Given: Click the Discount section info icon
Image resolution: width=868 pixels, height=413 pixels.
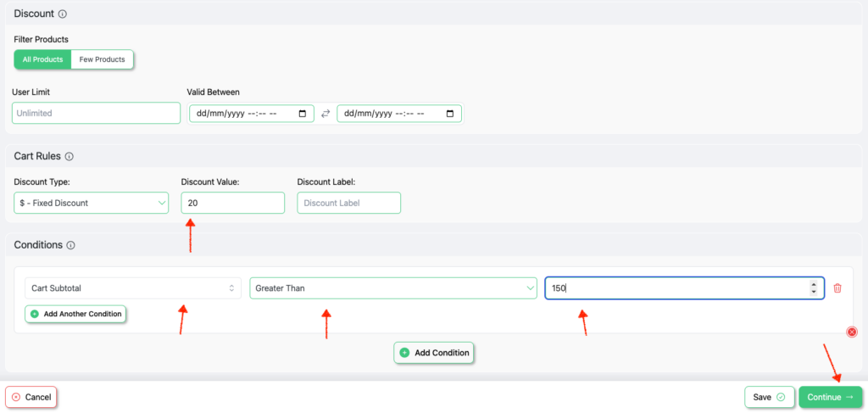Looking at the screenshot, I should (63, 14).
